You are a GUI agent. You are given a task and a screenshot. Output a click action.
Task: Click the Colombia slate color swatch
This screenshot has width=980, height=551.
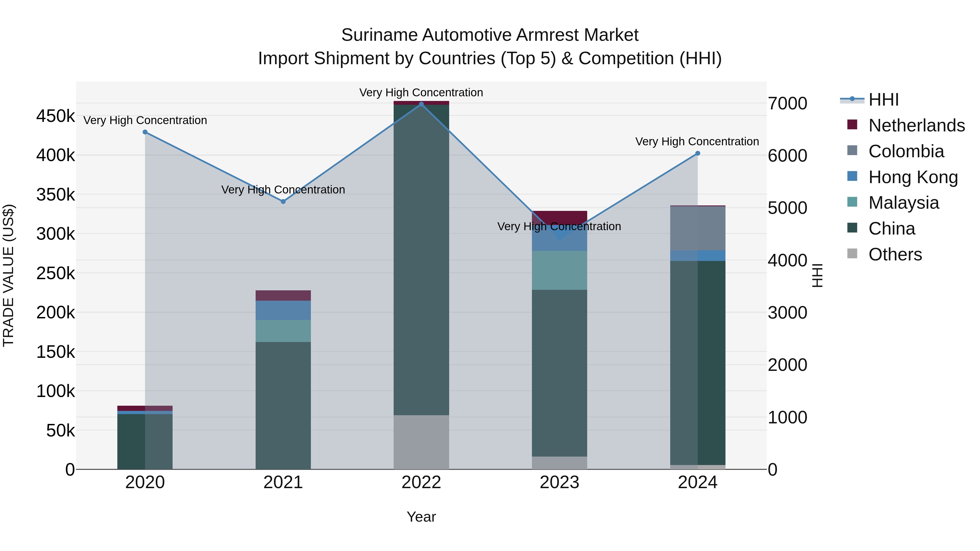(852, 150)
